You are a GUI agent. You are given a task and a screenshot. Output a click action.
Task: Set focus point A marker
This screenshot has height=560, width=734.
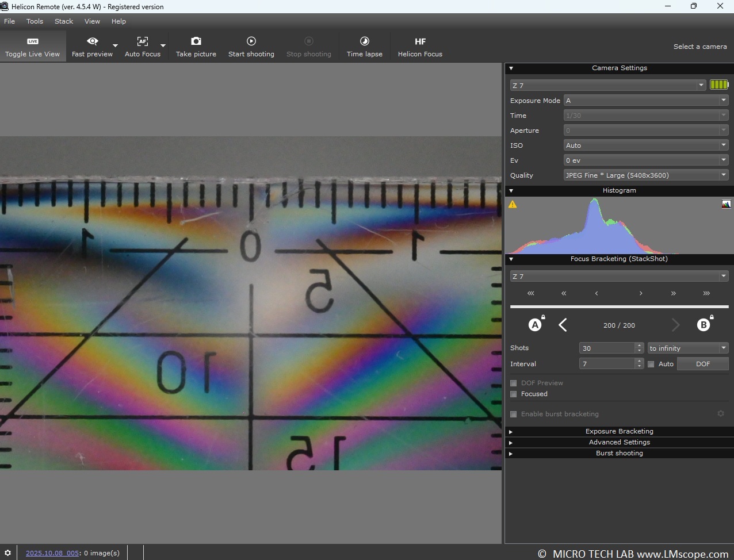coord(535,325)
